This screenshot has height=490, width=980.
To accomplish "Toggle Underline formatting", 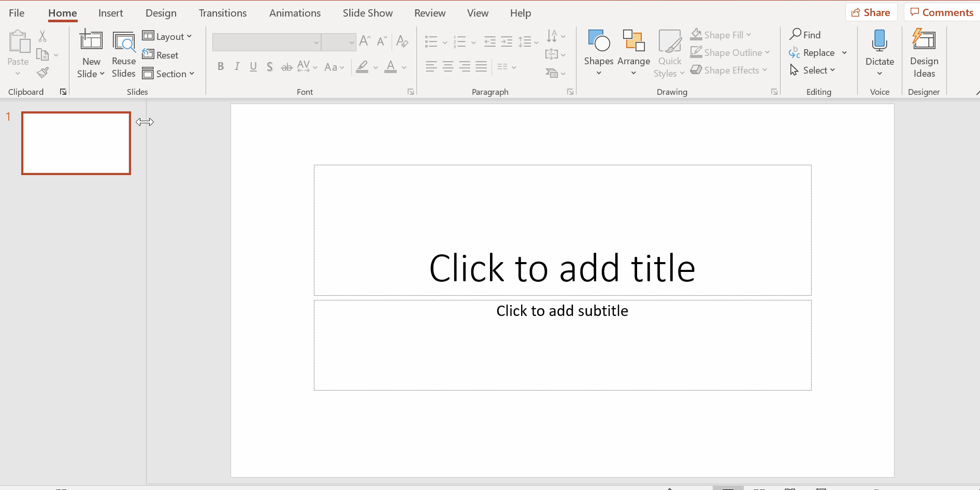I will (x=253, y=67).
